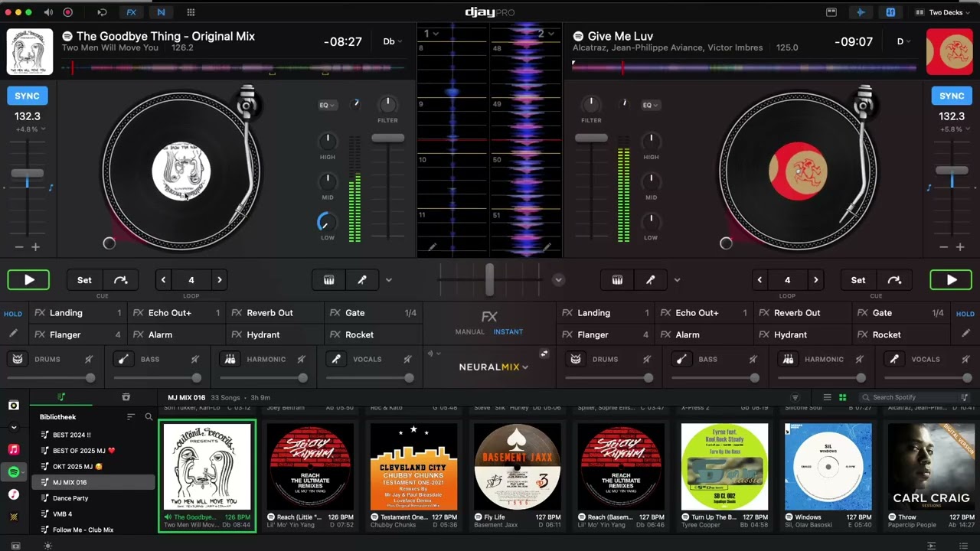Halve loop length on The Goodbye Thing deck
This screenshot has height=551, width=980.
(x=163, y=280)
